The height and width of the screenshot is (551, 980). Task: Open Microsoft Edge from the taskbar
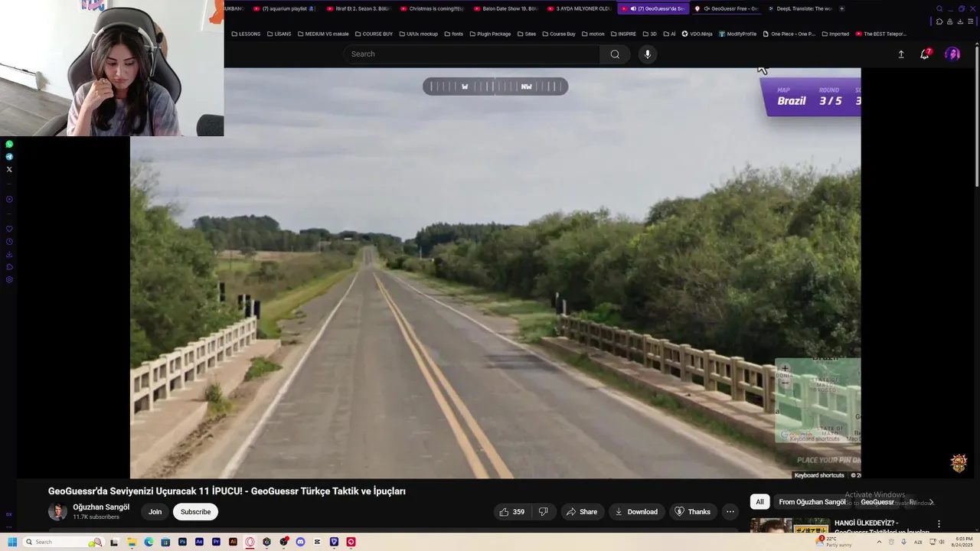(x=149, y=542)
